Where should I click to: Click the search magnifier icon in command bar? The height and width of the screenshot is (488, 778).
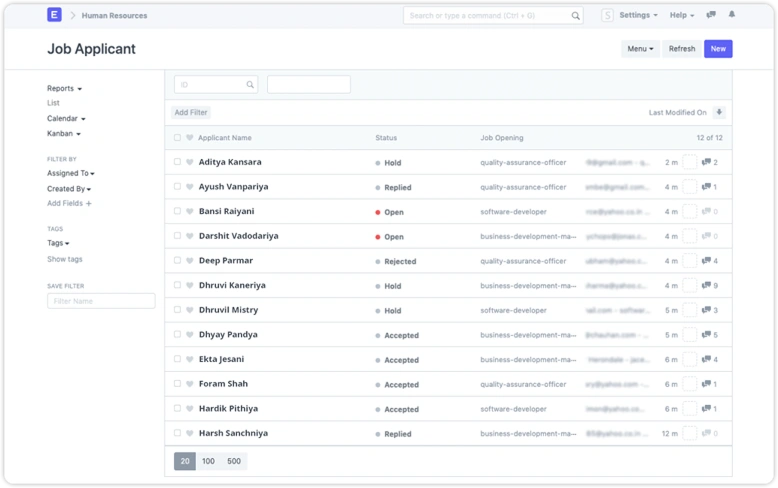[x=575, y=16]
